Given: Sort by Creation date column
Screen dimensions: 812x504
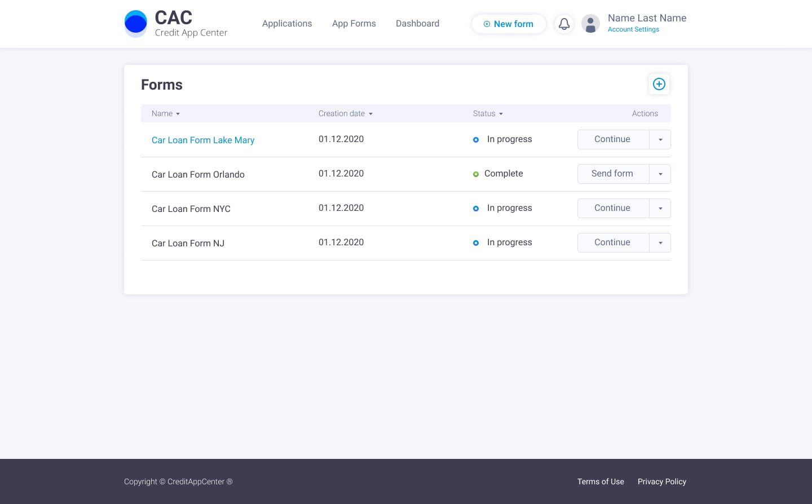Looking at the screenshot, I should tap(346, 113).
